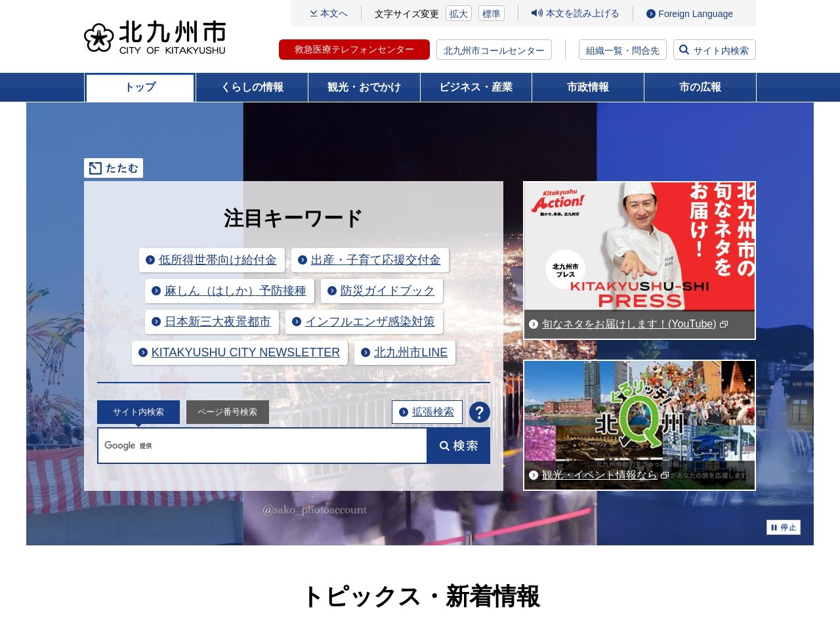Screen dimensions: 840x630
Task: Click the 検索 search submit button
Action: tap(459, 446)
